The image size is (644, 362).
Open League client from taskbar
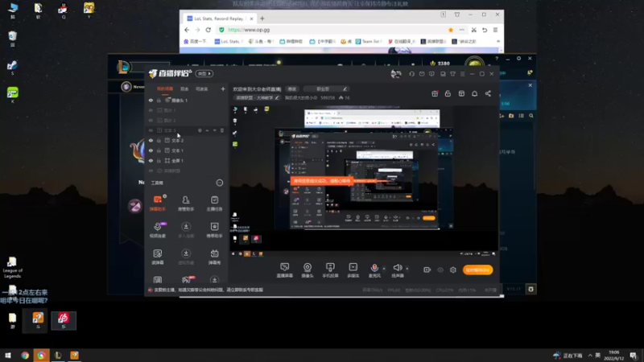tap(57, 355)
